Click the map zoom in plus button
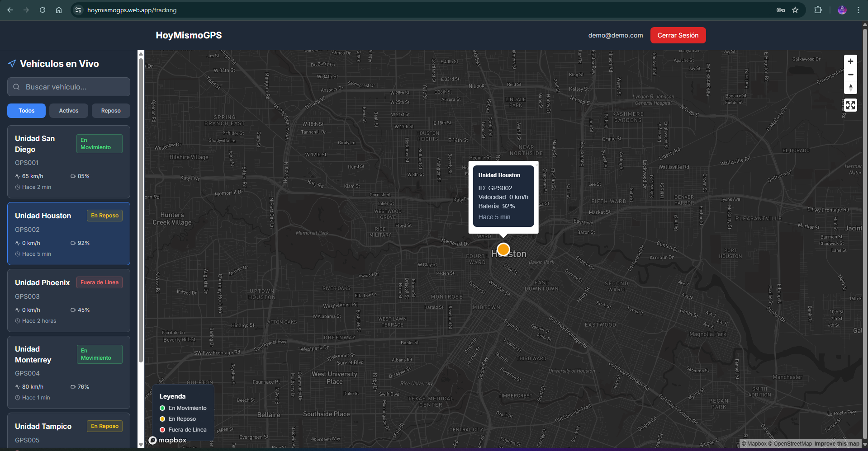Viewport: 868px width, 451px height. click(x=850, y=61)
